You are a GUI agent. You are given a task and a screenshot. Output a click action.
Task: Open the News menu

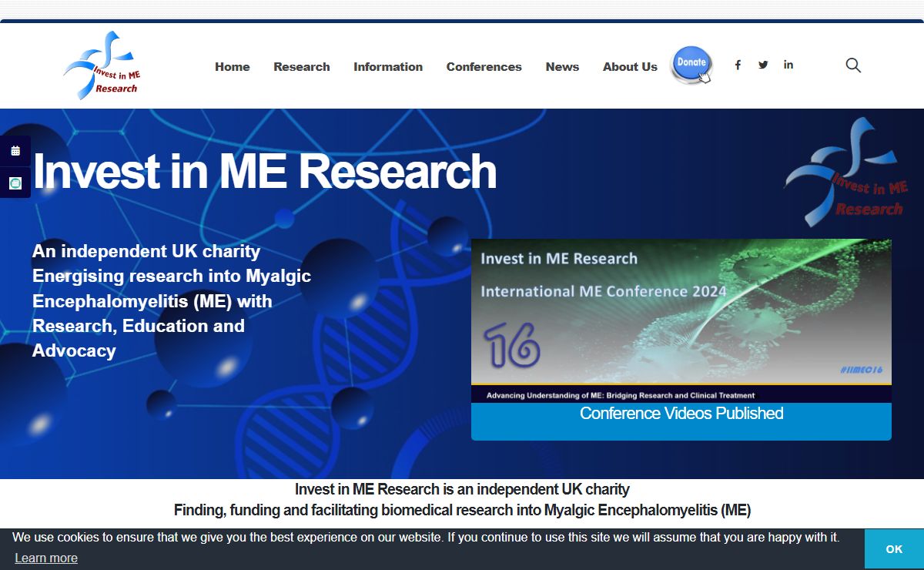tap(562, 67)
